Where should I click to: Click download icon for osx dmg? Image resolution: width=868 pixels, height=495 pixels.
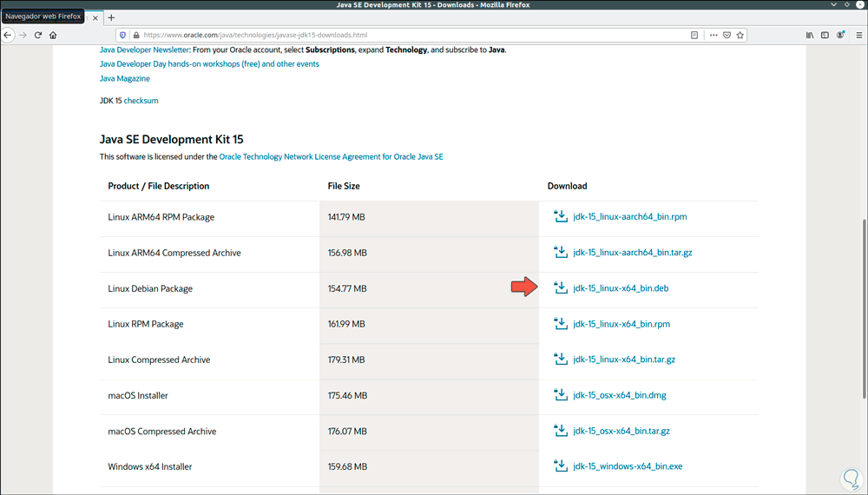561,395
